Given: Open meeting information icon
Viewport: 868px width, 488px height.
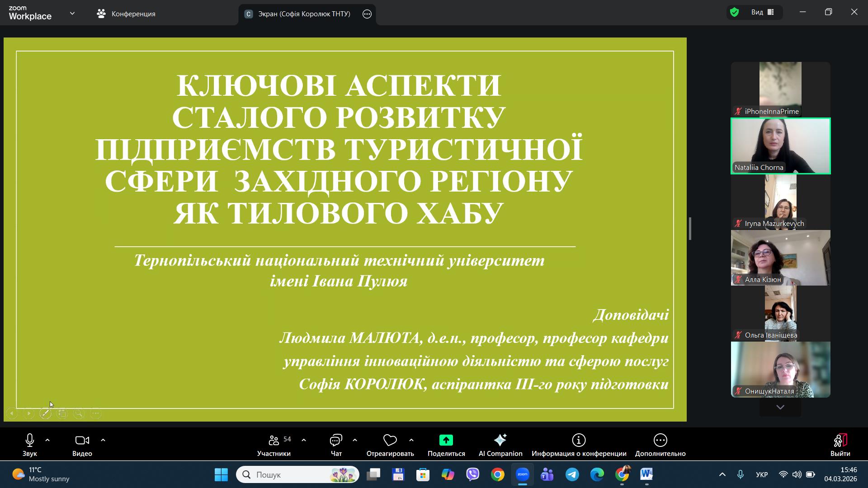Looking at the screenshot, I should [579, 441].
